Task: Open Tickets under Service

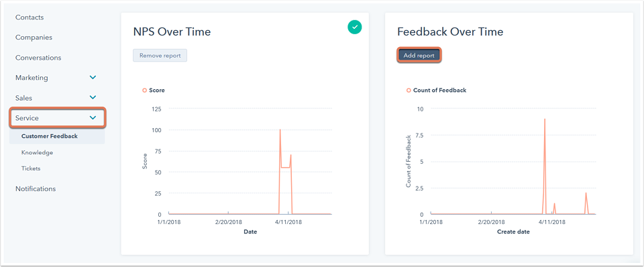Action: (31, 168)
